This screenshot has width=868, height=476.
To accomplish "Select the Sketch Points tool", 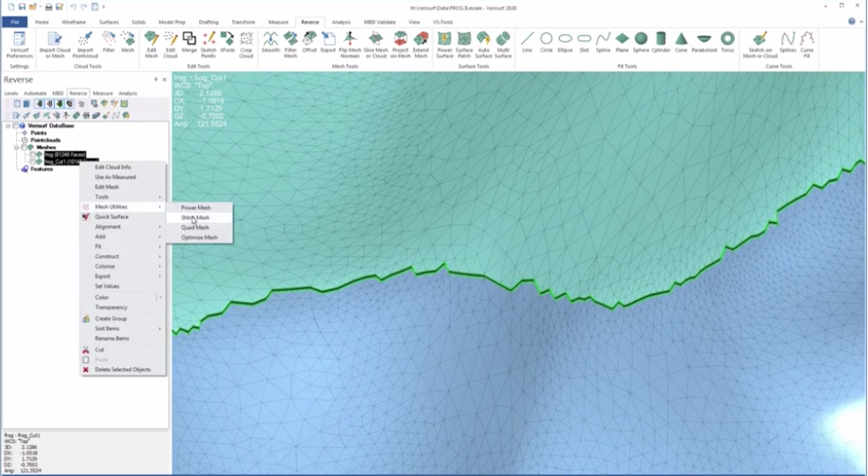I will click(209, 44).
